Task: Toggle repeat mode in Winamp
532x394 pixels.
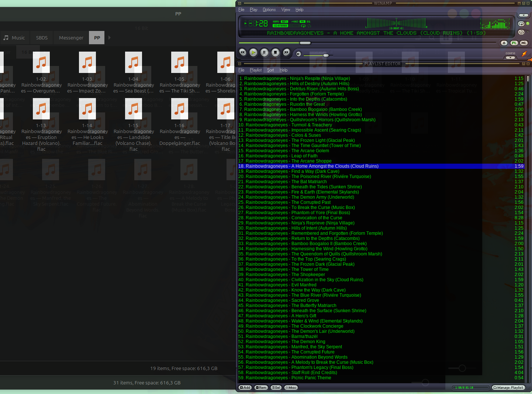Action: (521, 24)
